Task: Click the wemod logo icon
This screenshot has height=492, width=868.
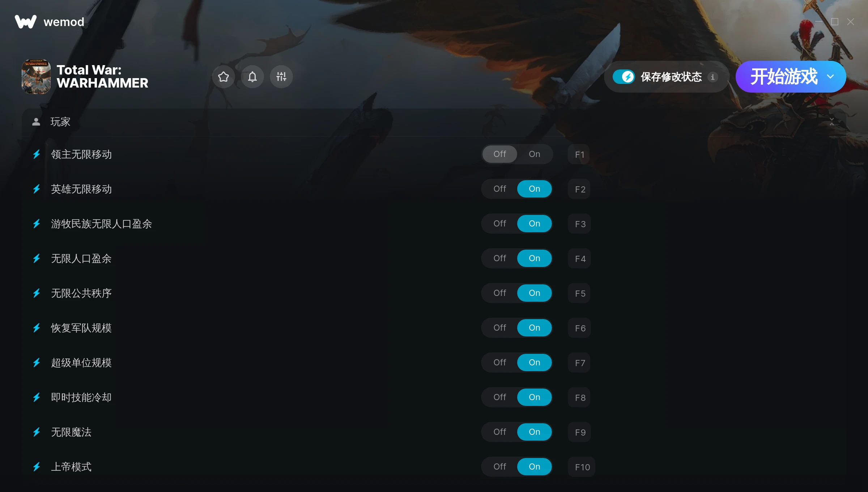Action: pyautogui.click(x=26, y=22)
